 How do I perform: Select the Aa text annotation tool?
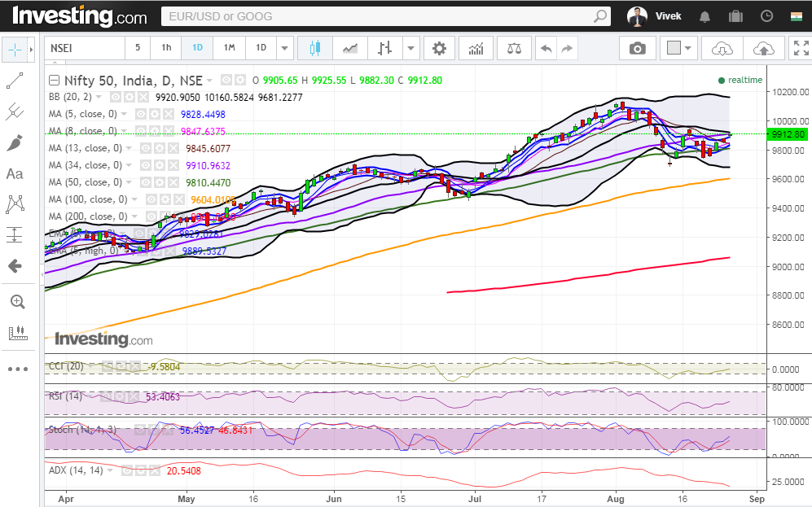(15, 174)
